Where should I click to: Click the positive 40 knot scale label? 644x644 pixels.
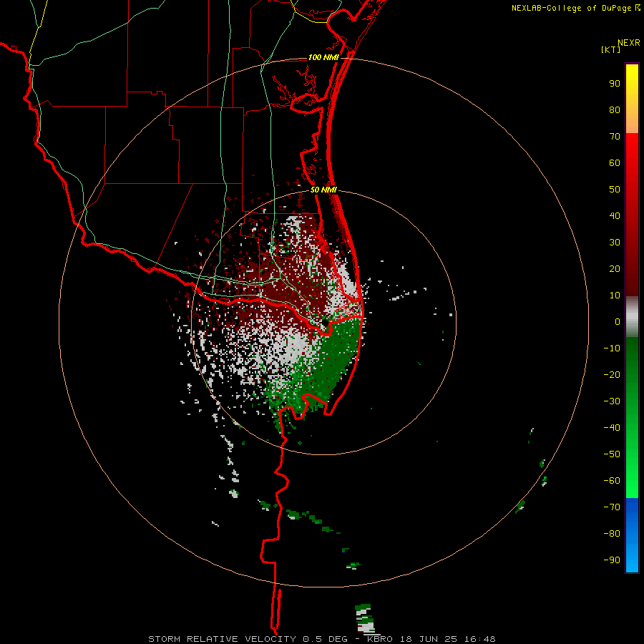(x=615, y=216)
